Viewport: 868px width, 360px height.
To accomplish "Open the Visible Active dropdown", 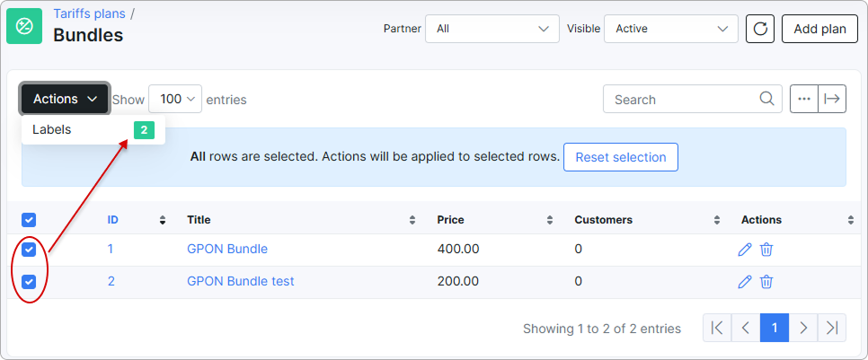I will click(x=671, y=29).
